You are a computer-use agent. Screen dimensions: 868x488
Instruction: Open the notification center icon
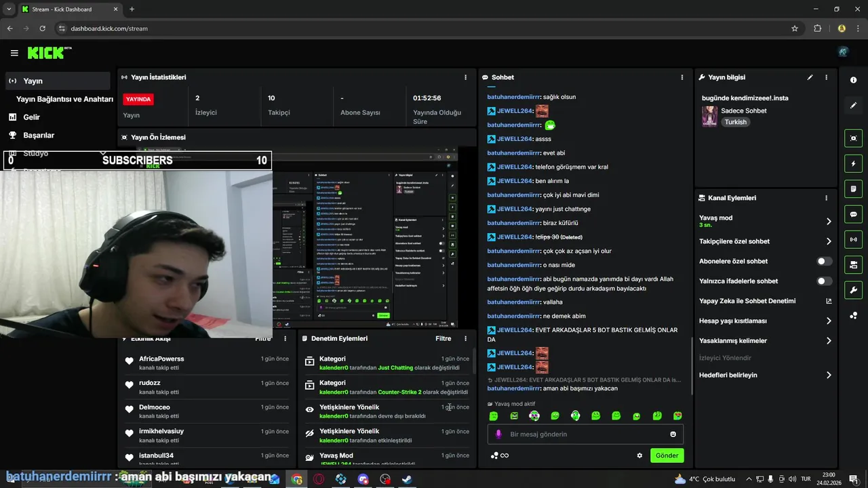(854, 479)
